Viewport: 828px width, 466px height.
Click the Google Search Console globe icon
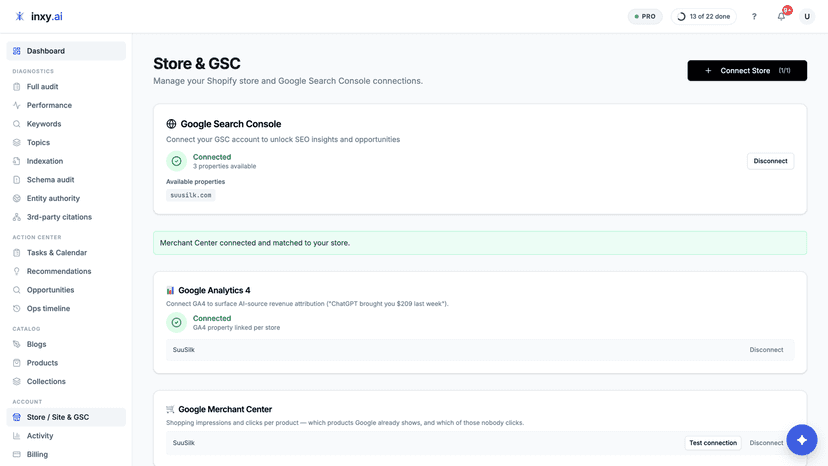pos(171,124)
